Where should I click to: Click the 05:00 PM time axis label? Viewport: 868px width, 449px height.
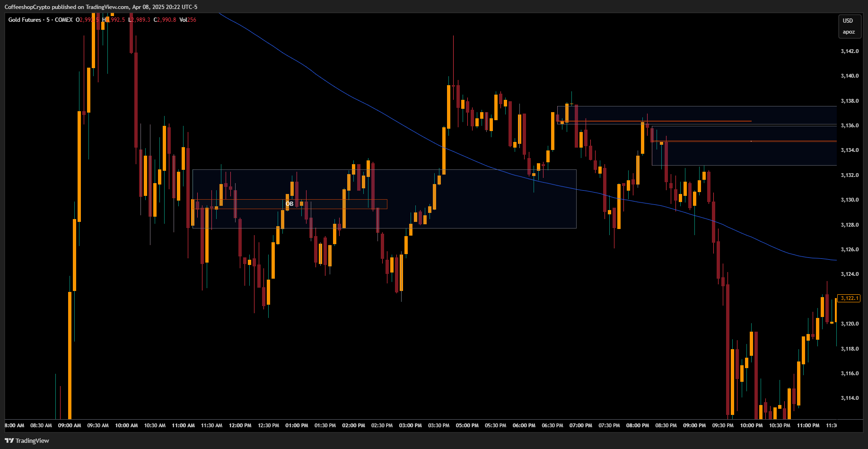pos(467,425)
